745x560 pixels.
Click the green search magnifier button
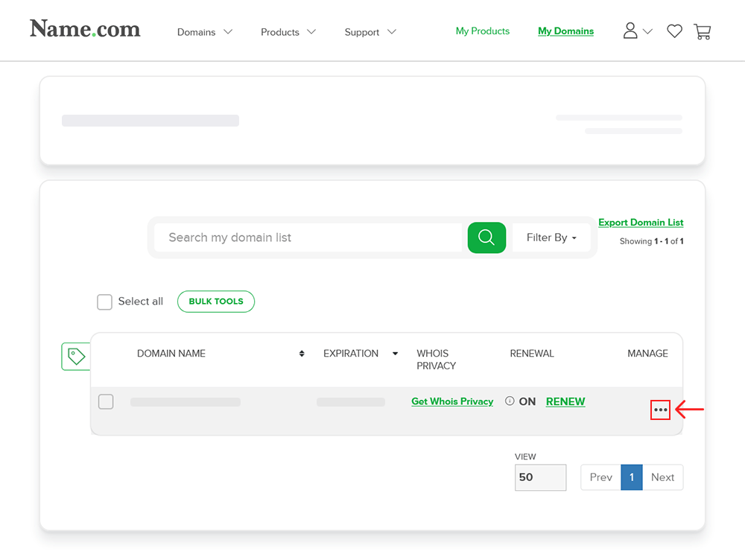[486, 238]
